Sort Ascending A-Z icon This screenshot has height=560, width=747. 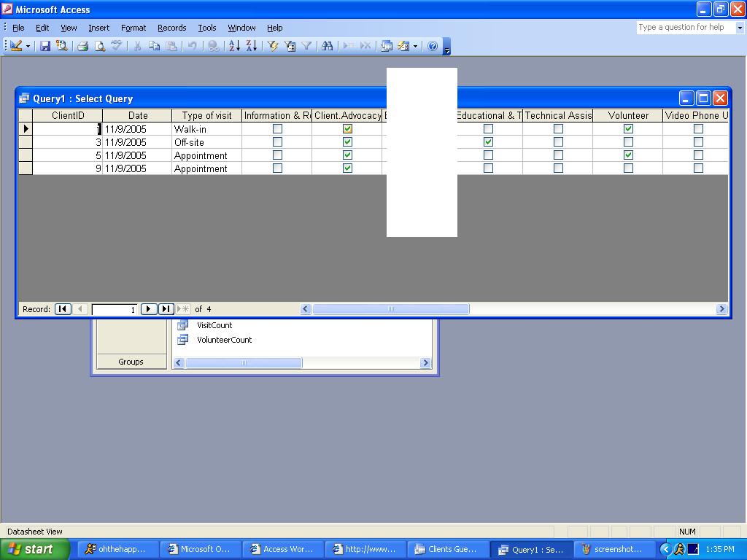234,46
